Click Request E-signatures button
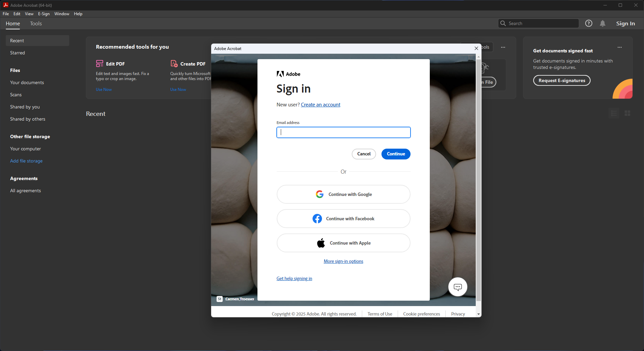This screenshot has height=351, width=644. click(x=562, y=80)
